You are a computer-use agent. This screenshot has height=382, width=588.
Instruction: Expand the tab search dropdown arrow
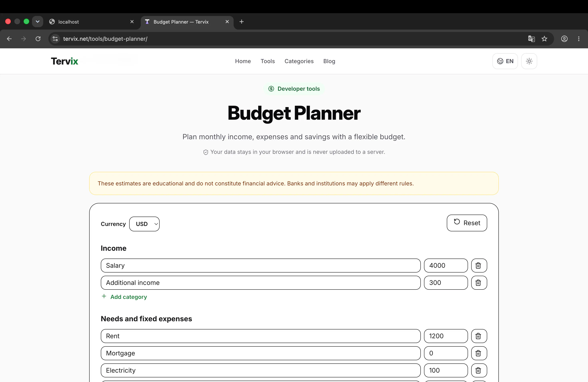coord(38,21)
